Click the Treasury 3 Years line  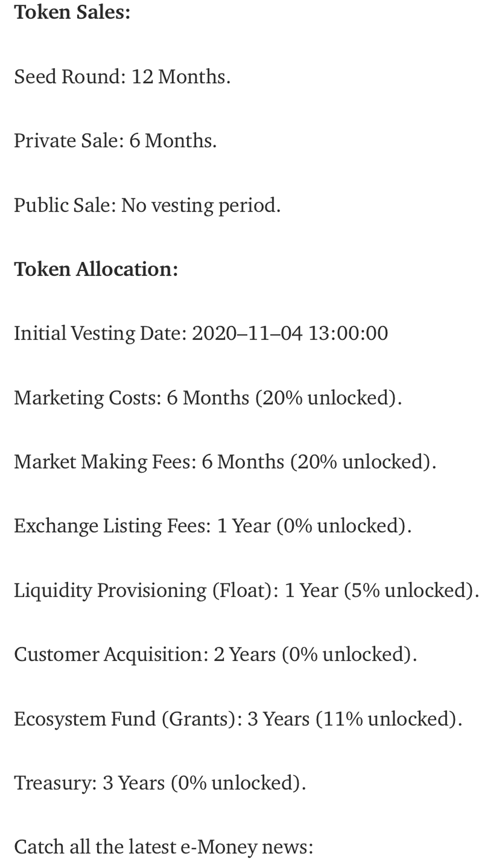tap(160, 783)
